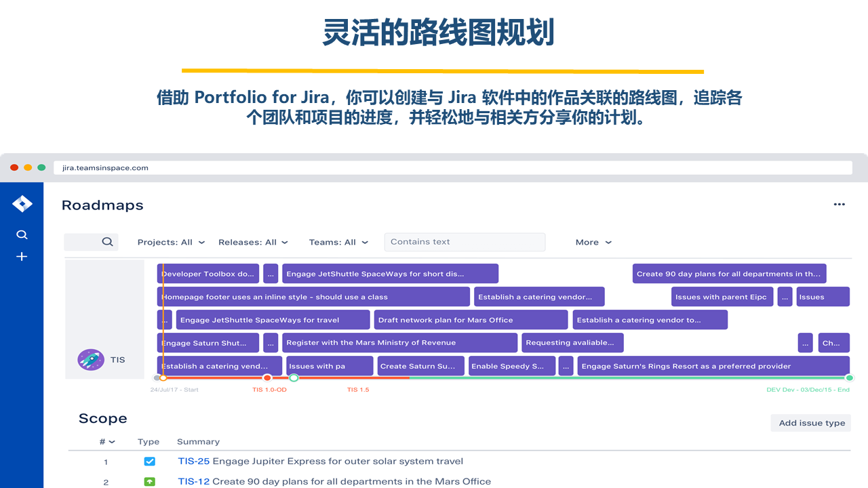Click the TIS rocket project avatar
Screen dimensions: 868x488
point(90,359)
